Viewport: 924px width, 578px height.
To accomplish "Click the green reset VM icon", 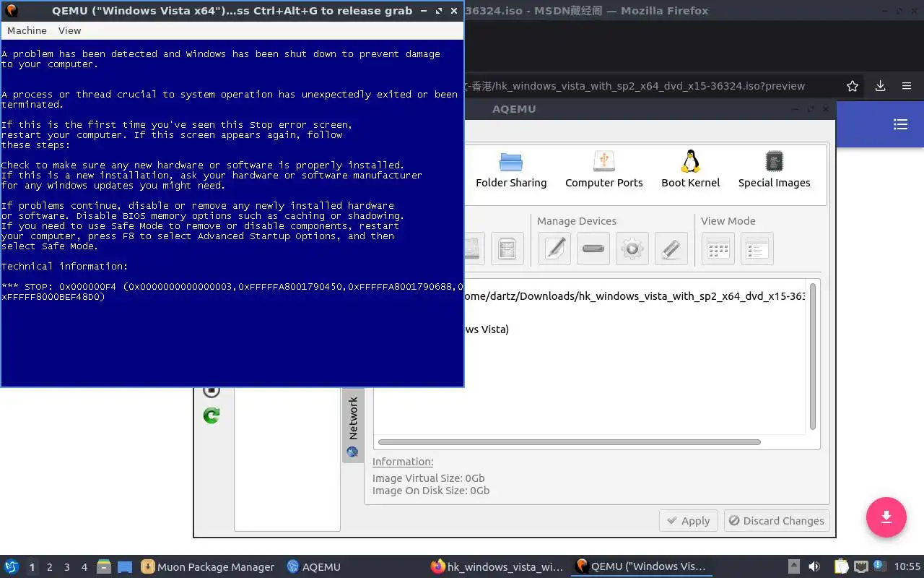I will pyautogui.click(x=212, y=415).
